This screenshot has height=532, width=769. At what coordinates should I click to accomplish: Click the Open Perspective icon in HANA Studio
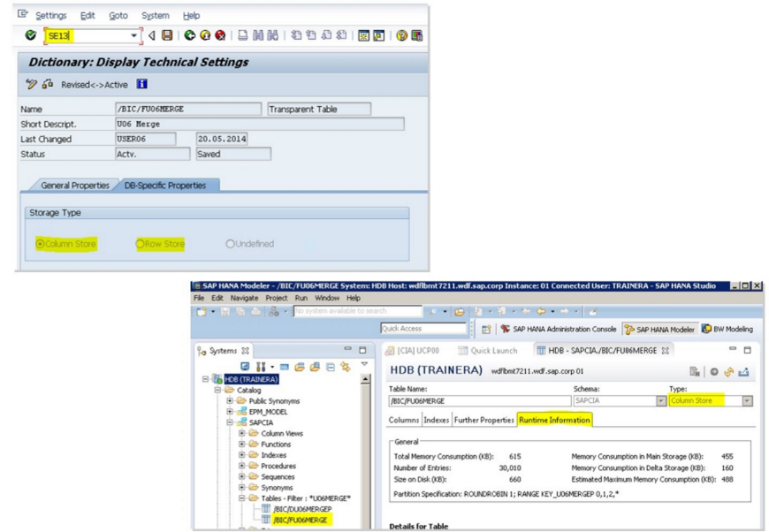486,330
